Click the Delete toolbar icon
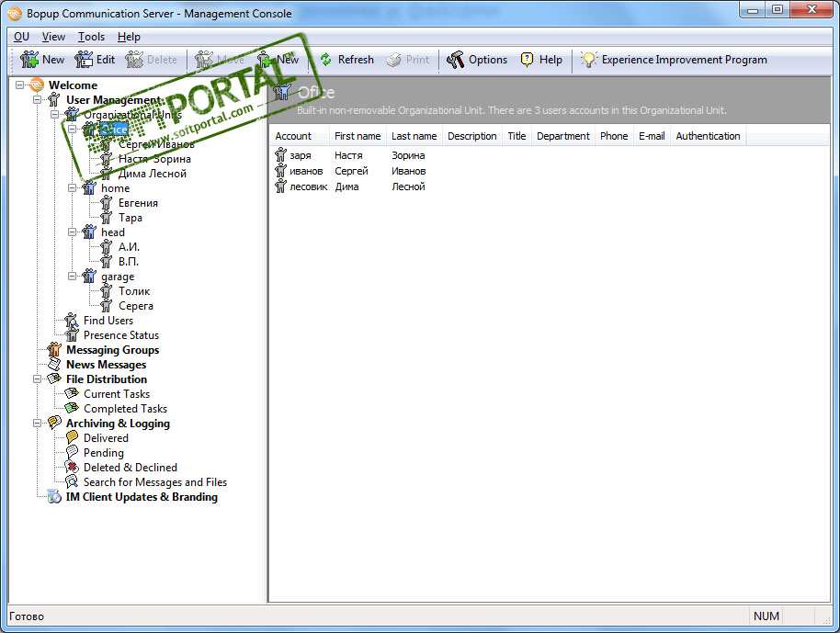The width and height of the screenshot is (840, 633). pyautogui.click(x=134, y=60)
